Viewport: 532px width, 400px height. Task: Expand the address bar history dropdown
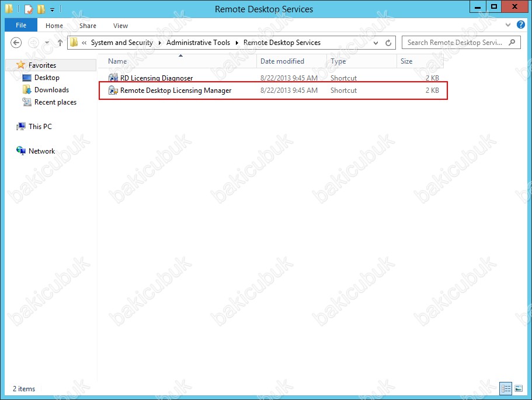pyautogui.click(x=375, y=43)
